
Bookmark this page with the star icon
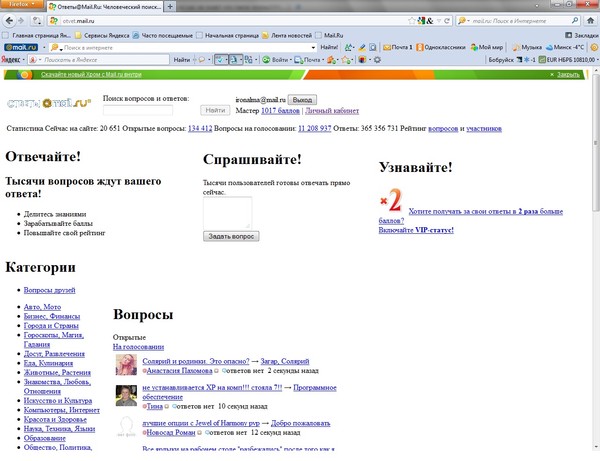(x=412, y=21)
